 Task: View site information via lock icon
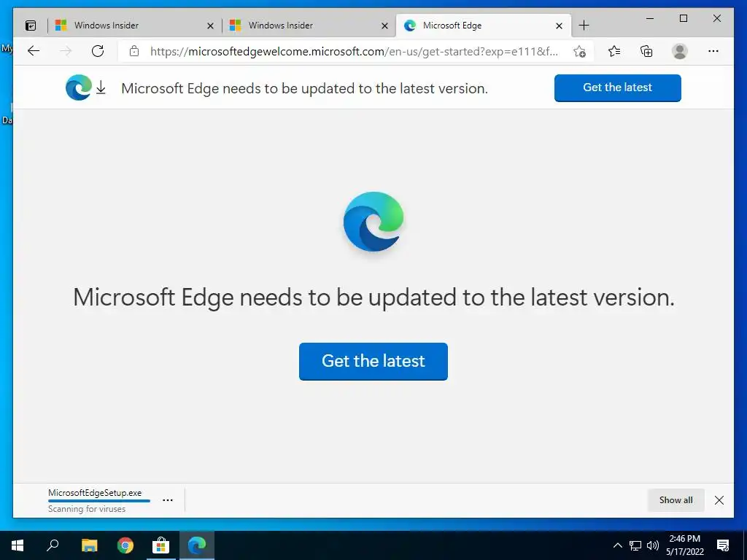click(x=134, y=51)
